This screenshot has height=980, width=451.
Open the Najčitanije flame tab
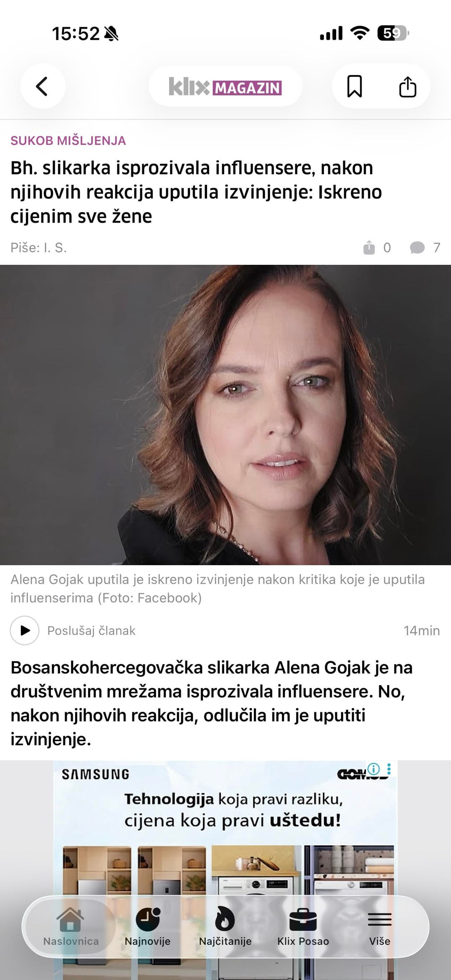225,926
